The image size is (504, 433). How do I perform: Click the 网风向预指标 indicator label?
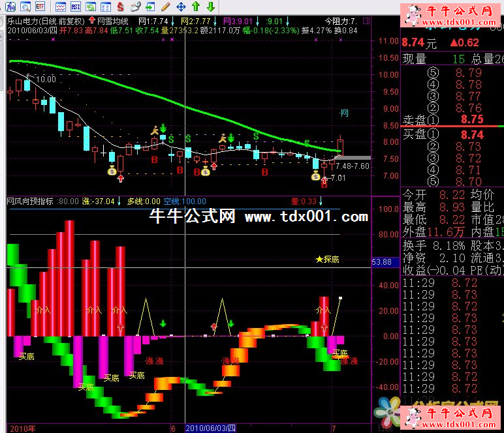click(29, 201)
